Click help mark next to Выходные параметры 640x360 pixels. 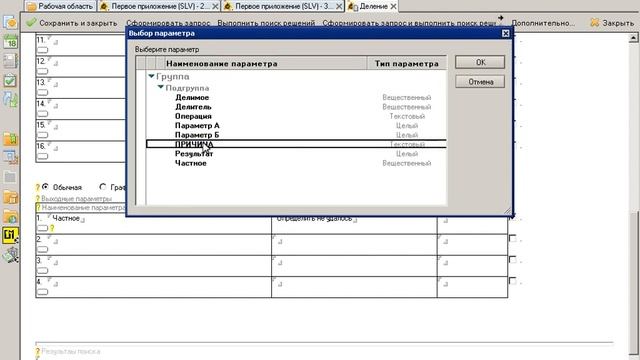tap(38, 199)
